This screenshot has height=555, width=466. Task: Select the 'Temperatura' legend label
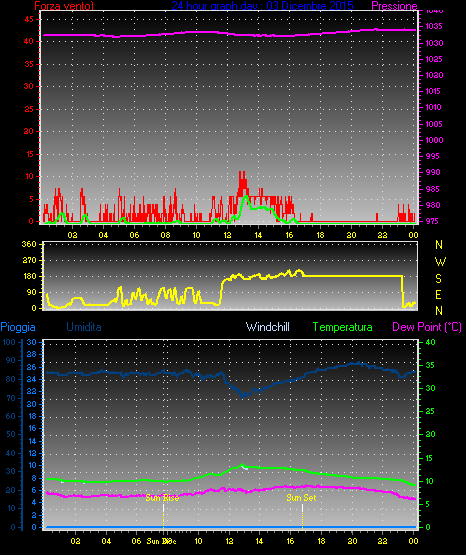click(343, 327)
